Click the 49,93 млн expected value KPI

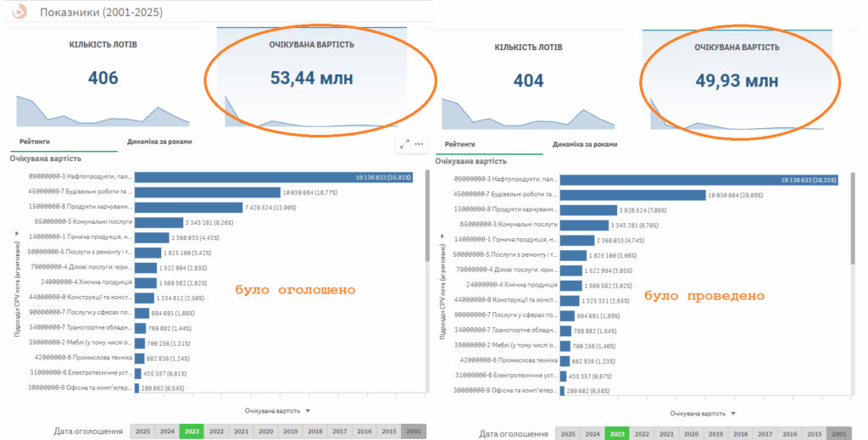click(x=736, y=81)
